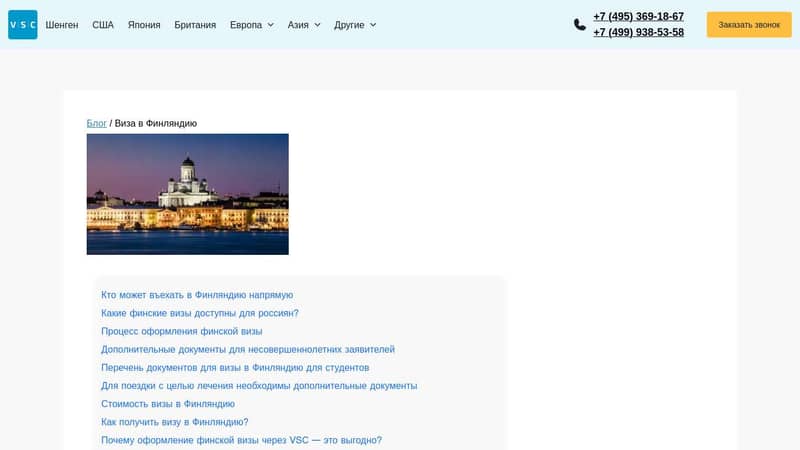Open the Блог breadcrumb link
The width and height of the screenshot is (800, 450).
(x=96, y=123)
